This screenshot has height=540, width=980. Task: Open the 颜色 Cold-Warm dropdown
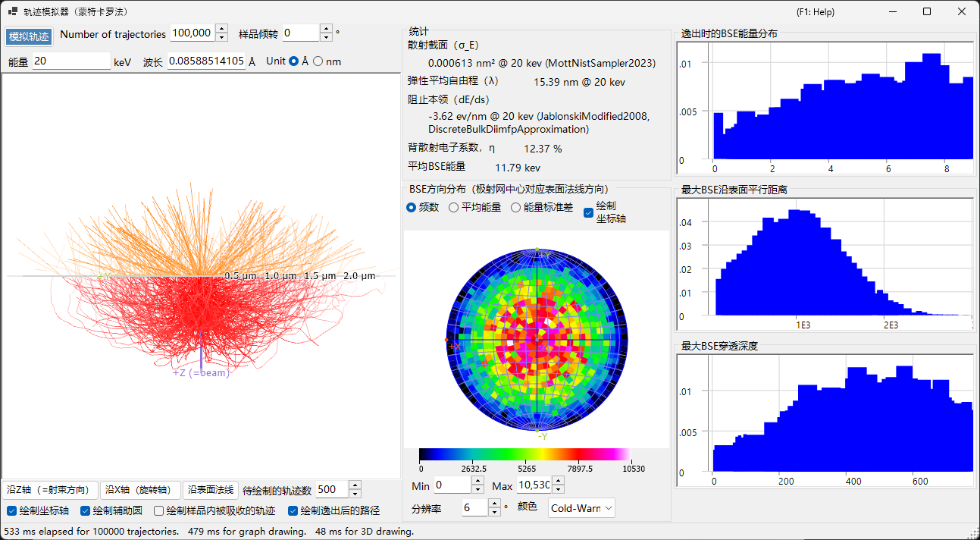coord(581,507)
